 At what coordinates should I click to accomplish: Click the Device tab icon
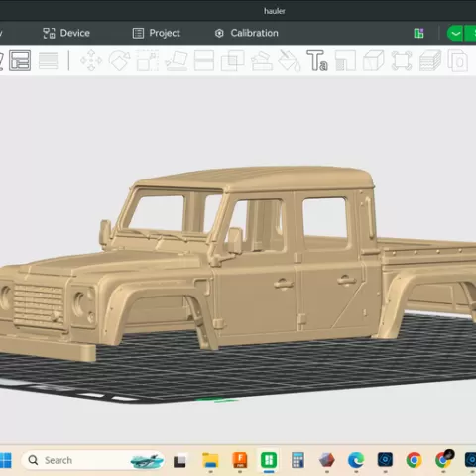[49, 33]
